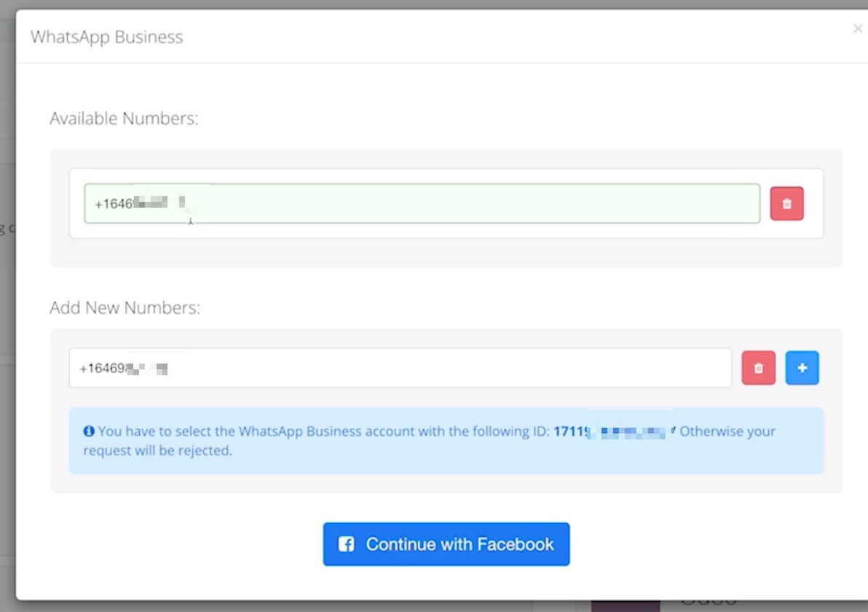Screen dimensions: 868x612
Task: Click Continue with Facebook button
Action: 446,544
